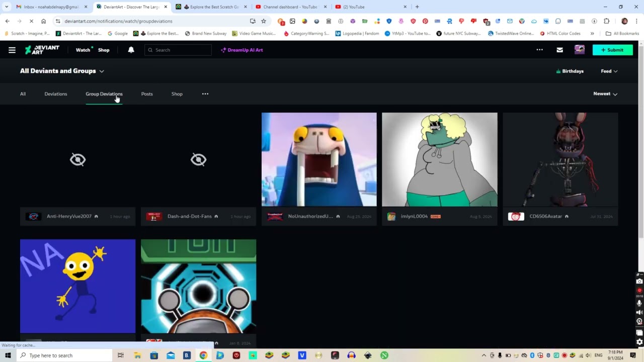
Task: Click the Submit button
Action: click(x=612, y=50)
